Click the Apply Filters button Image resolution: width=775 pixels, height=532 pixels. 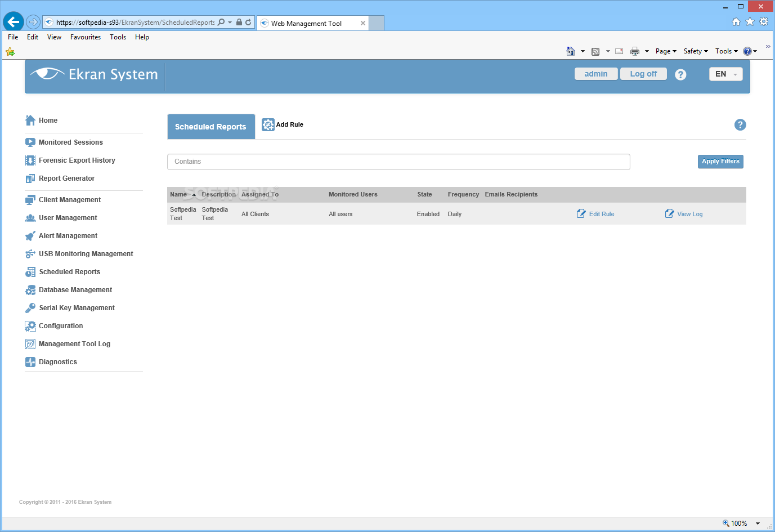tap(720, 162)
